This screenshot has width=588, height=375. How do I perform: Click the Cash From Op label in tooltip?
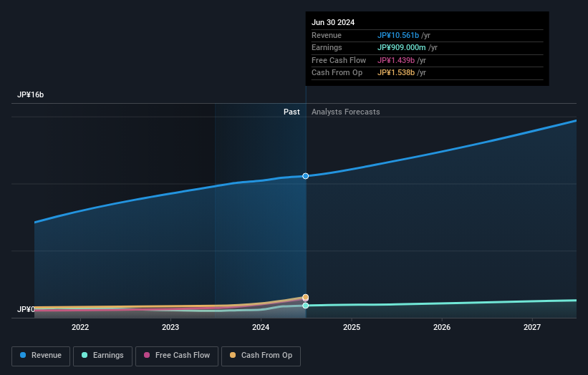[337, 73]
